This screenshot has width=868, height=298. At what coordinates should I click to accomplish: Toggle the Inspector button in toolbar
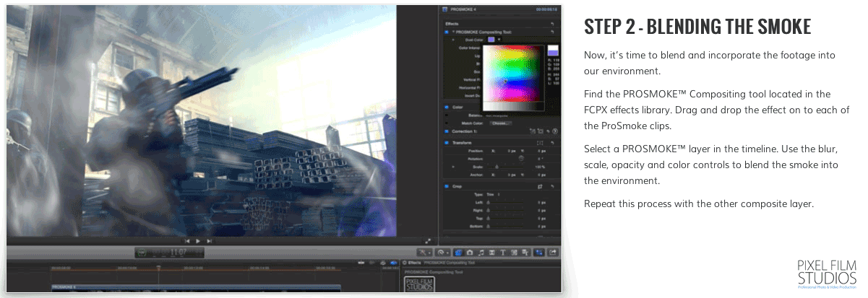[539, 252]
